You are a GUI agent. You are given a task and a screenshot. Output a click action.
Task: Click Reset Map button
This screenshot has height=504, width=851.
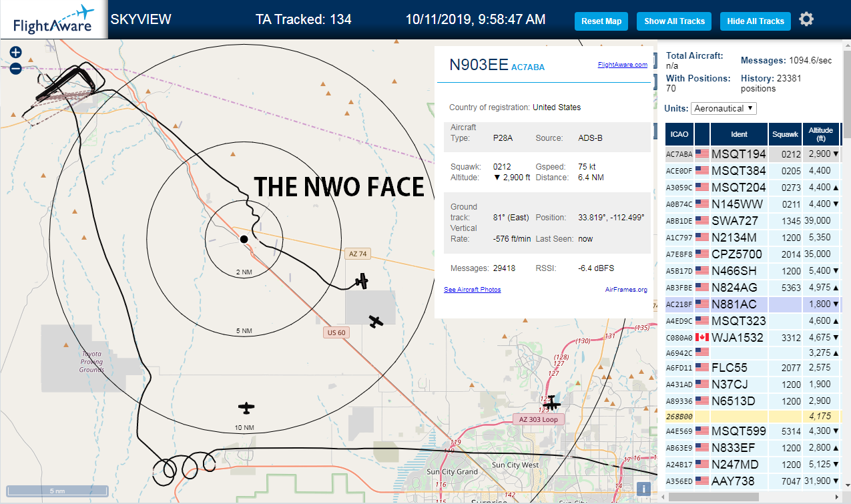[601, 21]
